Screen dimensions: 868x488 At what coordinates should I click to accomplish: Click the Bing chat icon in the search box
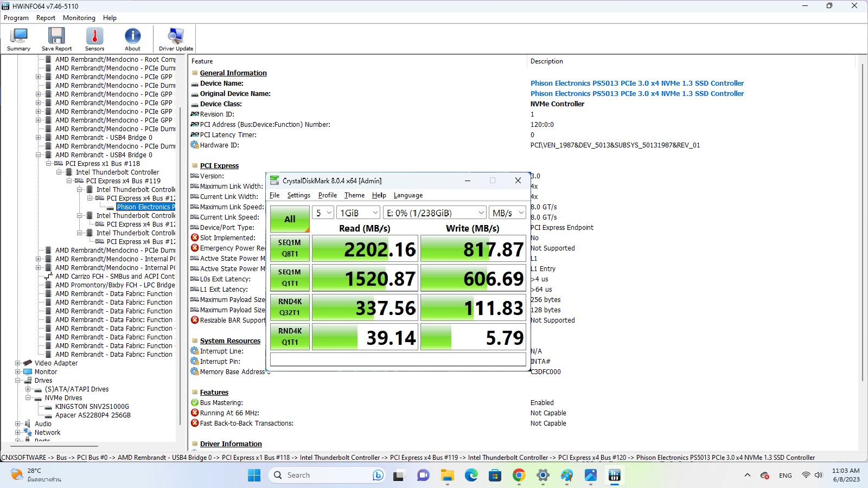pyautogui.click(x=378, y=475)
